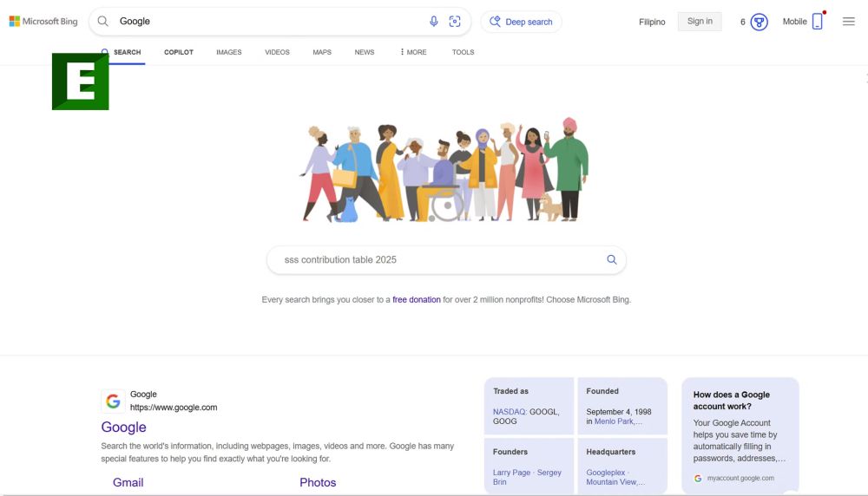Image resolution: width=868 pixels, height=496 pixels.
Task: Select the SEARCH tab
Action: point(127,52)
